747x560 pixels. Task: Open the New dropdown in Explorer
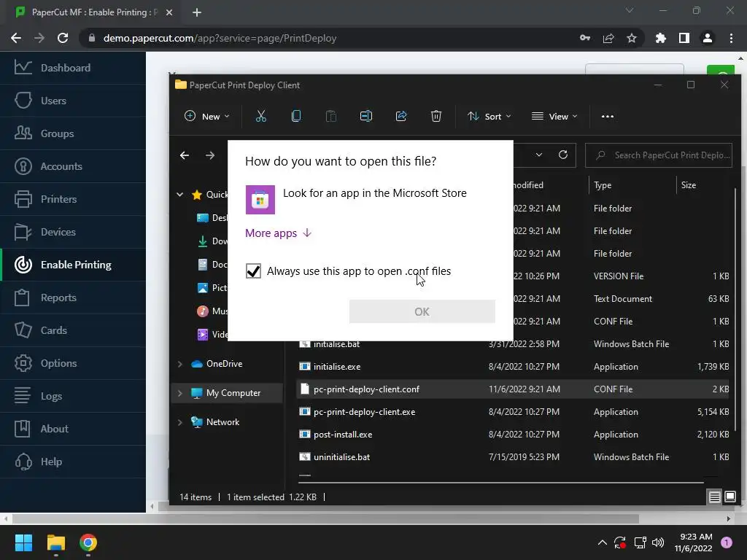coord(206,116)
